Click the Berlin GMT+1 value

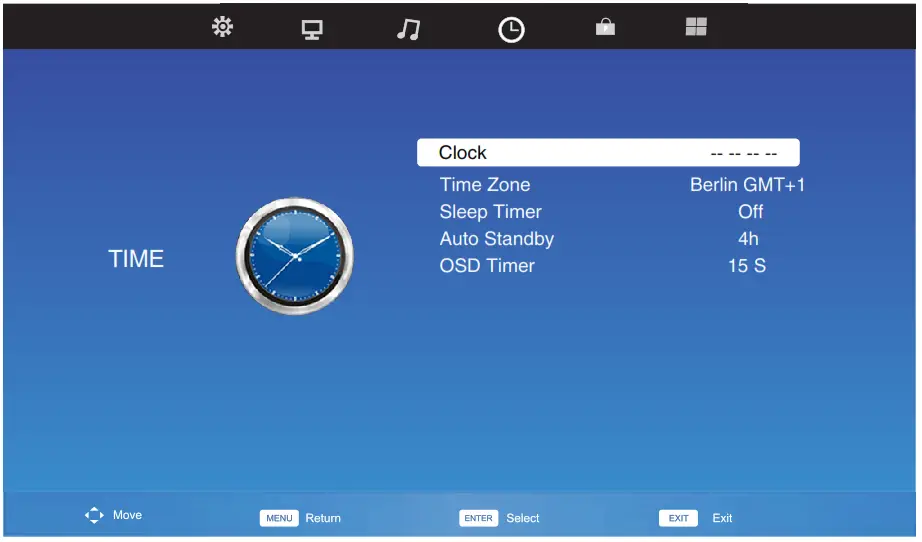click(x=747, y=185)
